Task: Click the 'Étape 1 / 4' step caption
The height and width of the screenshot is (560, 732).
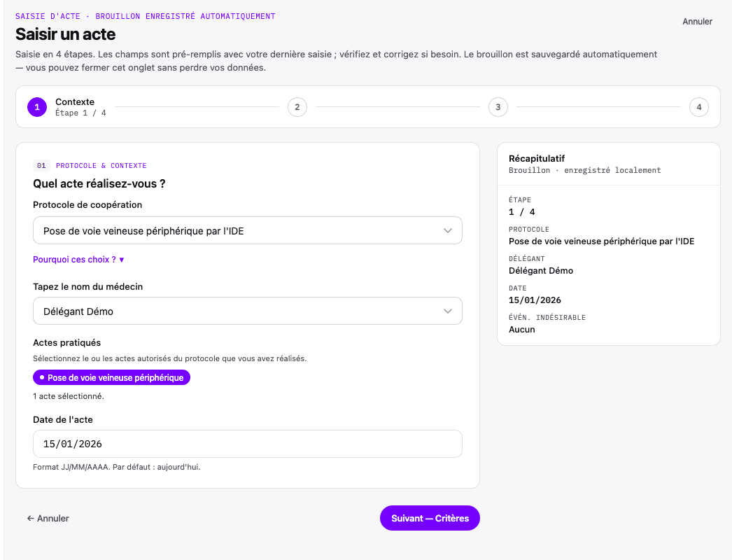Action: [80, 113]
